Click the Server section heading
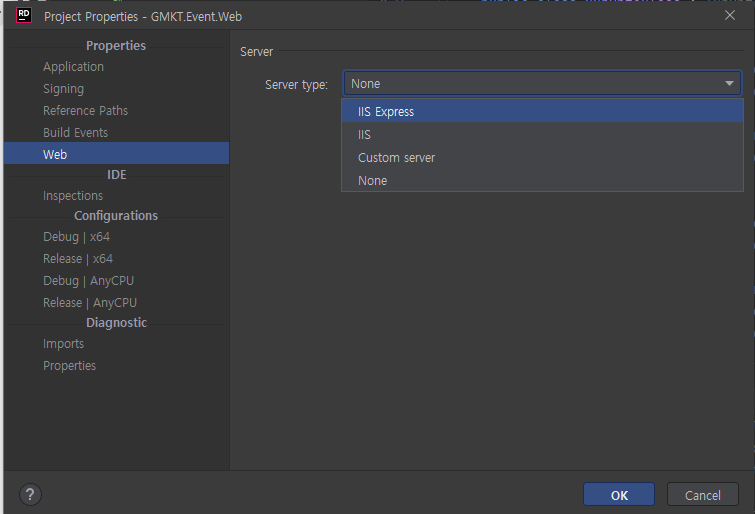 click(x=256, y=52)
